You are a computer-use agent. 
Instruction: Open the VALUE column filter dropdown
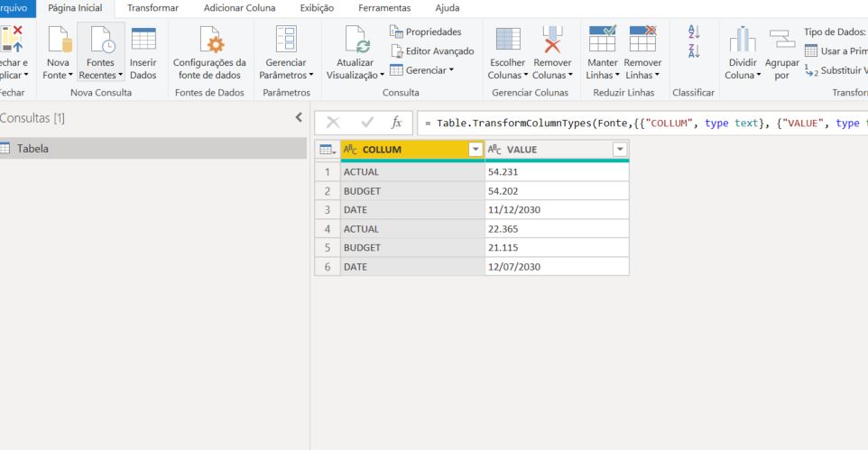coord(620,150)
